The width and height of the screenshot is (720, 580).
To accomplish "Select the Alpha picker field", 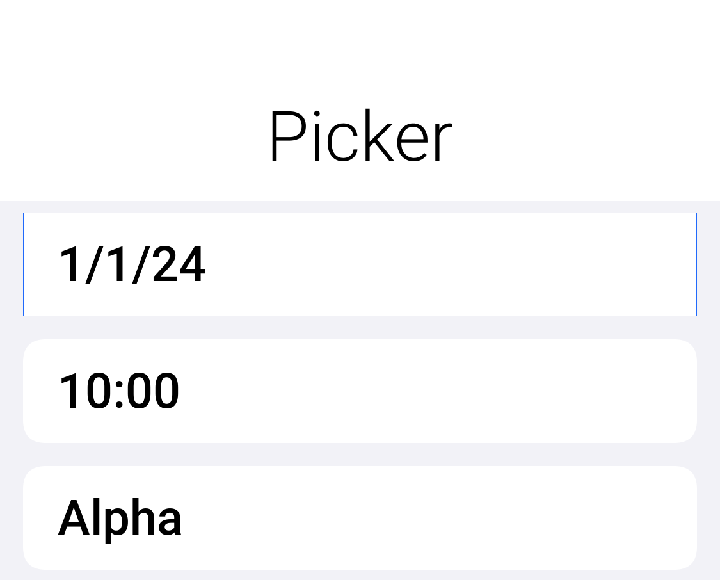I will [360, 518].
